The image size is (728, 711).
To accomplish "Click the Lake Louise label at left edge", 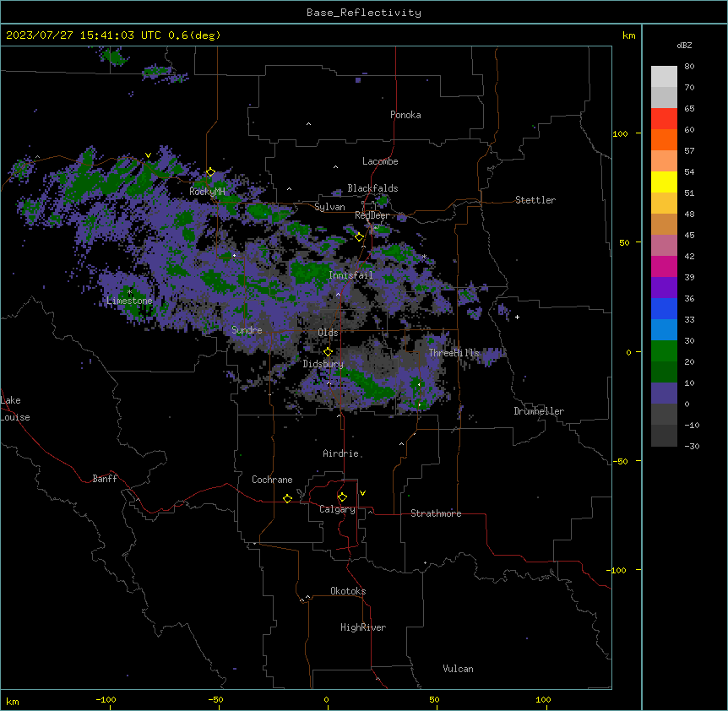I will 15,409.
